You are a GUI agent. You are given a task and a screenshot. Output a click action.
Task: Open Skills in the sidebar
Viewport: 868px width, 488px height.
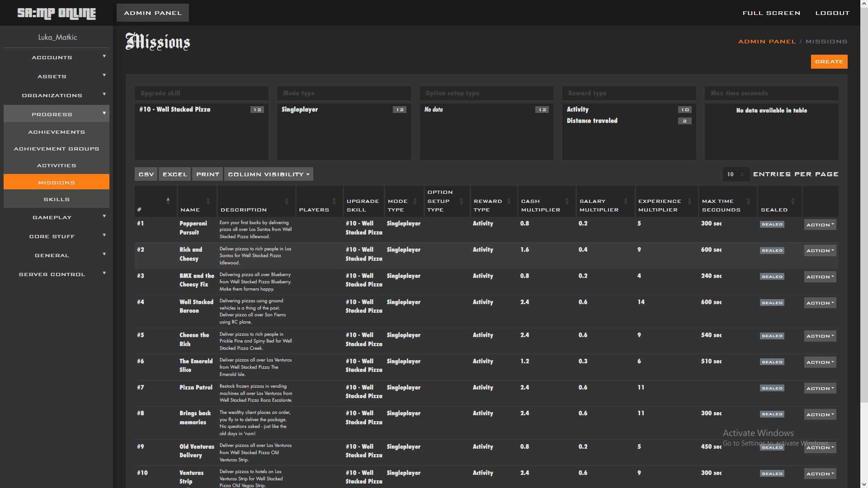point(56,199)
